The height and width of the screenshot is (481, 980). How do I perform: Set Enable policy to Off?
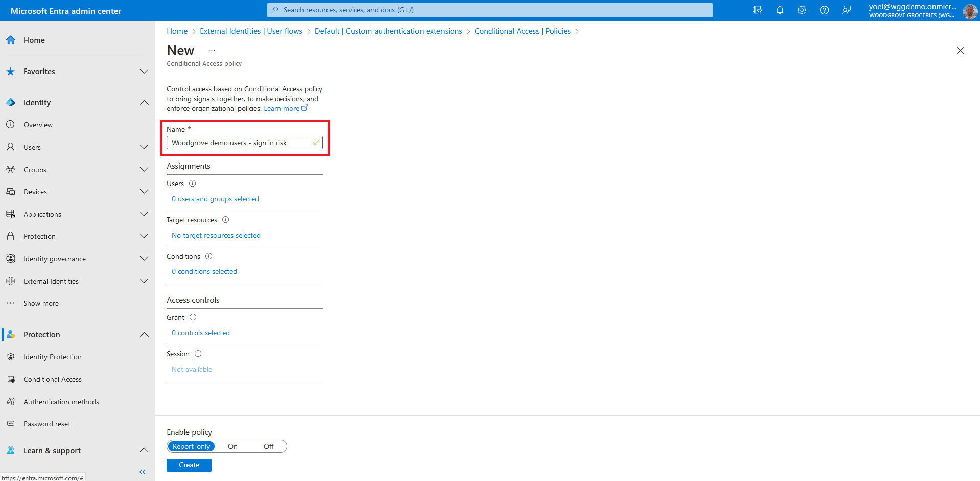click(268, 446)
